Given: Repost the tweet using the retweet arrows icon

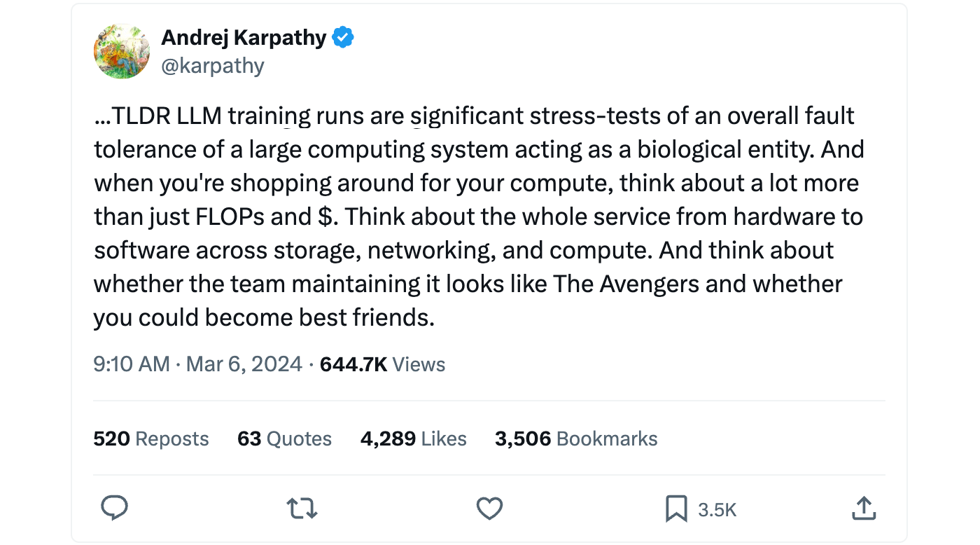Looking at the screenshot, I should pyautogui.click(x=302, y=508).
